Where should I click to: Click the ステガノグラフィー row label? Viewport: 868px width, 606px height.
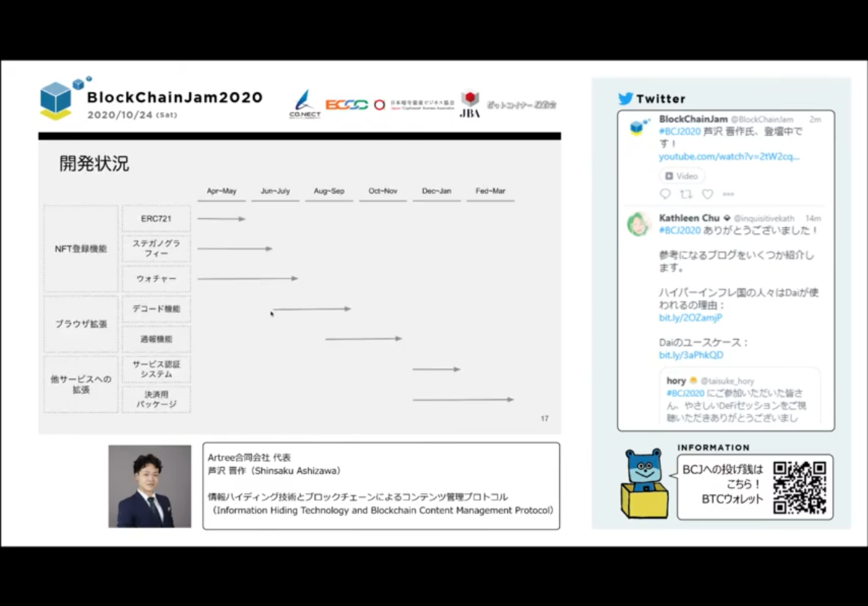point(156,249)
